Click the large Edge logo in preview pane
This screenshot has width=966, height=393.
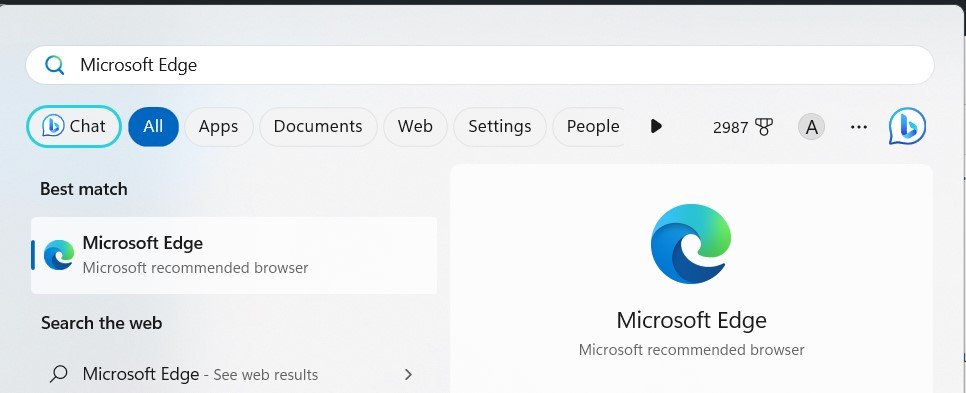click(x=691, y=244)
